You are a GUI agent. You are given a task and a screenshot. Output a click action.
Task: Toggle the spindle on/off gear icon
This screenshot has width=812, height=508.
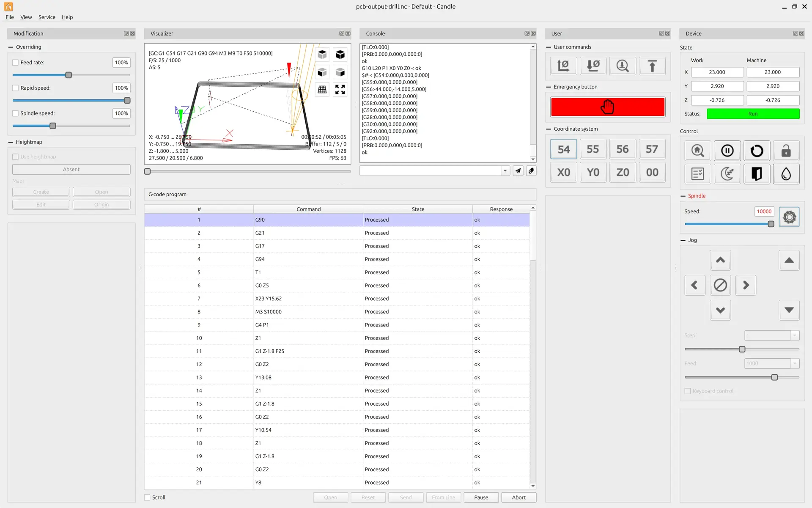coord(789,217)
